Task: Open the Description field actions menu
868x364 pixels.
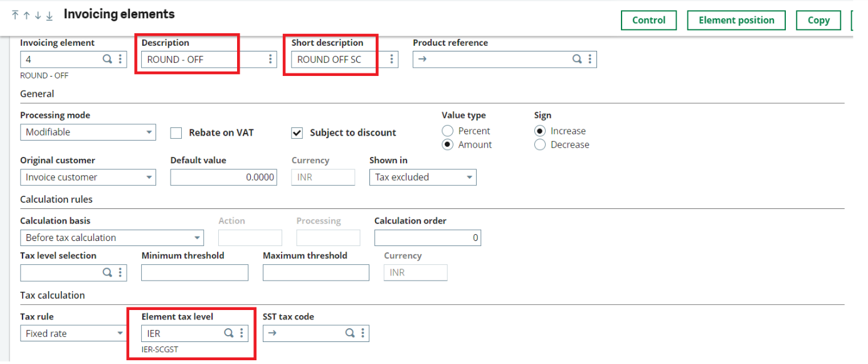Action: [270, 60]
